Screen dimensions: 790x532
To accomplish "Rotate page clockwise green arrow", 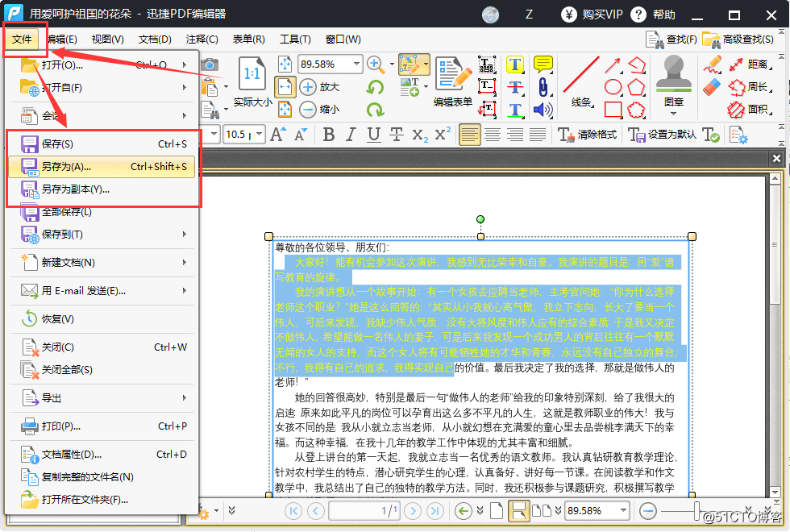I will 375,109.
